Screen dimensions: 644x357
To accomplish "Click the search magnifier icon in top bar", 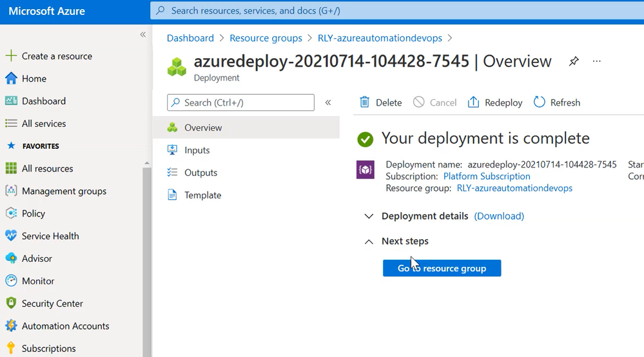I will coord(161,10).
